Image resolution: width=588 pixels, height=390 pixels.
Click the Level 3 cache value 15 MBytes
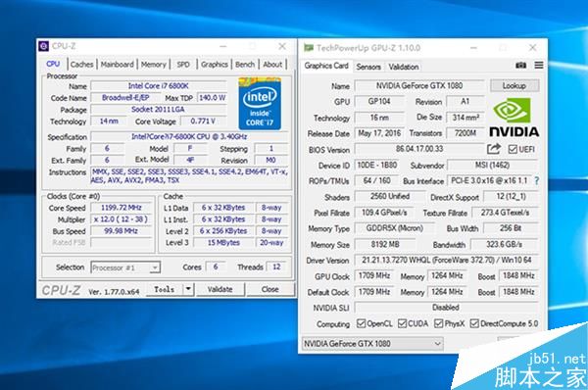(223, 243)
